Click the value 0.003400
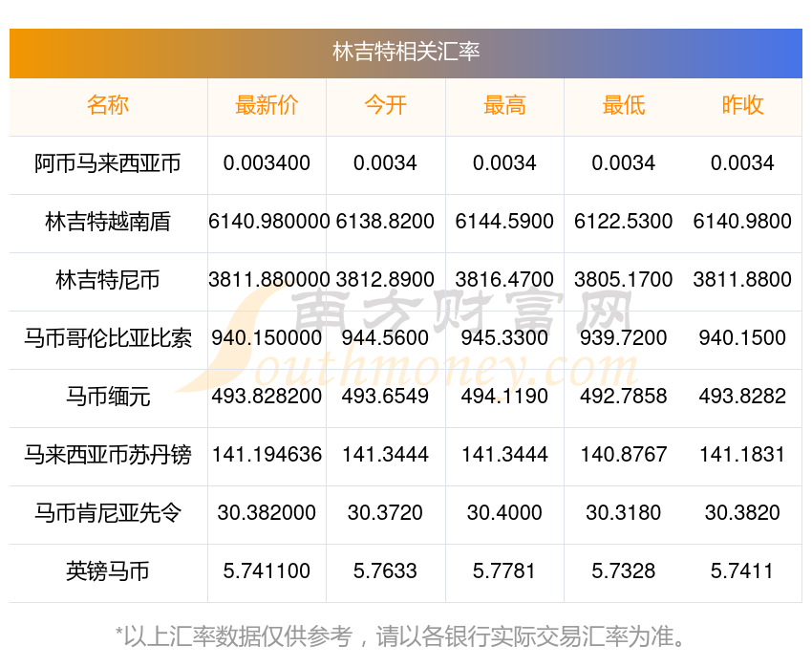 (x=267, y=163)
